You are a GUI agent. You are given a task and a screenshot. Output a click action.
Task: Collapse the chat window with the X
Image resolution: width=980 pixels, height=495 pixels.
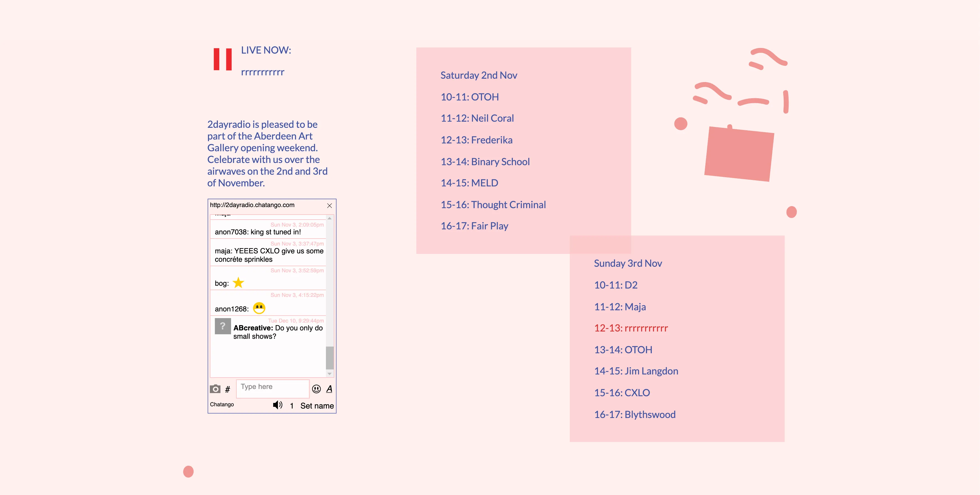point(329,206)
